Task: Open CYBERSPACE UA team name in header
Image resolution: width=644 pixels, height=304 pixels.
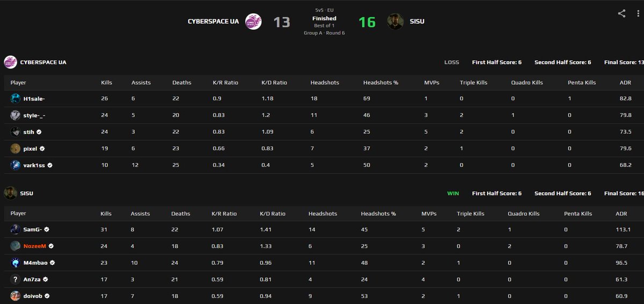Action: [213, 21]
